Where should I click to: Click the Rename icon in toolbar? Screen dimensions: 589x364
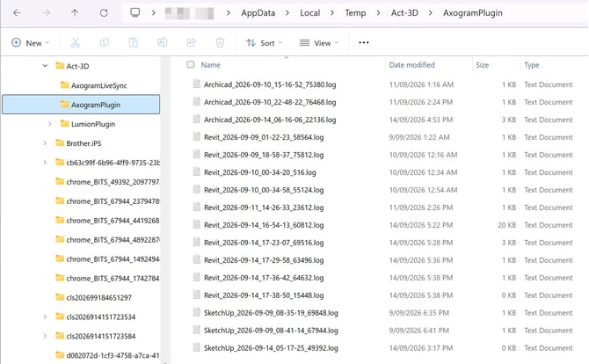[162, 42]
